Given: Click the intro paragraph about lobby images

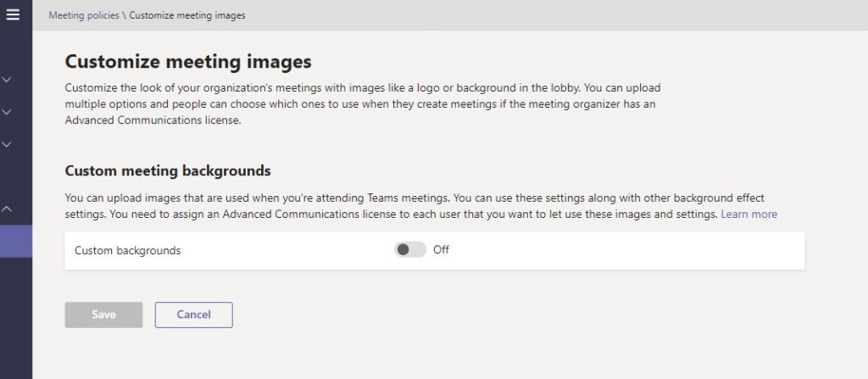Looking at the screenshot, I should (363, 104).
